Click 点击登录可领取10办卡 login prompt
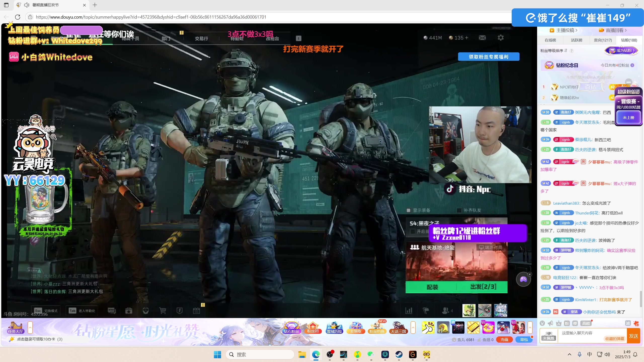Screen dimensions: 644x362 coord(40,339)
